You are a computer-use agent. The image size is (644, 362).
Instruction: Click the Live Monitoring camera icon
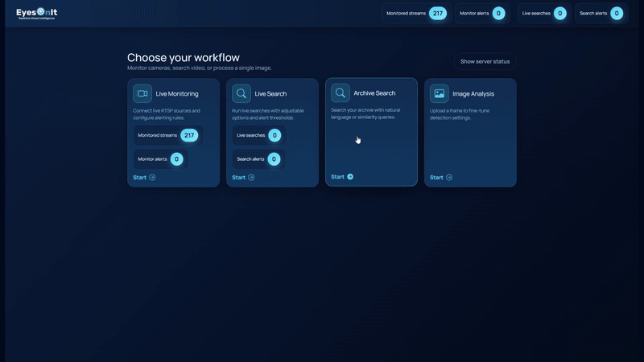pyautogui.click(x=142, y=93)
